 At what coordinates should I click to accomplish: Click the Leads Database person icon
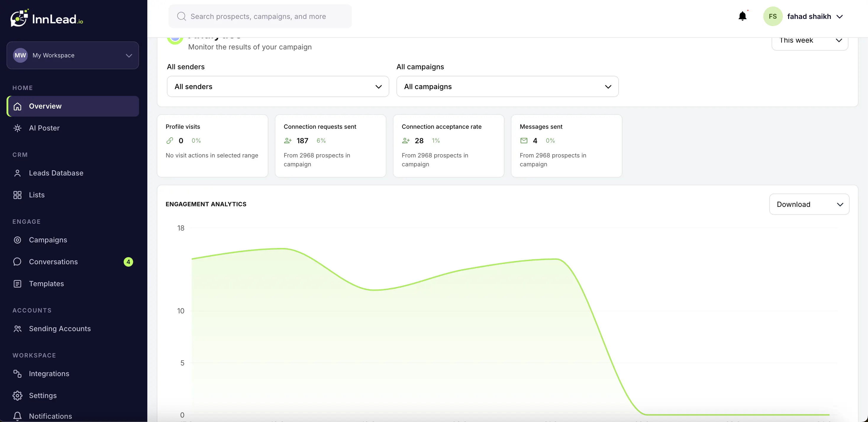coord(17,173)
